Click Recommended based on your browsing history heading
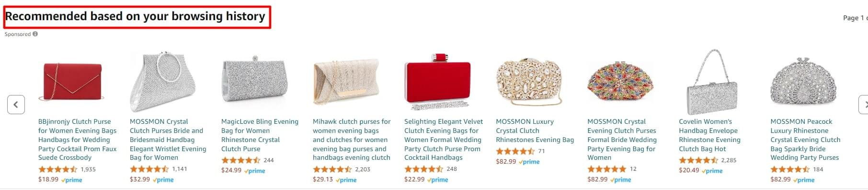Screen dimensions: 868x190 tap(135, 16)
